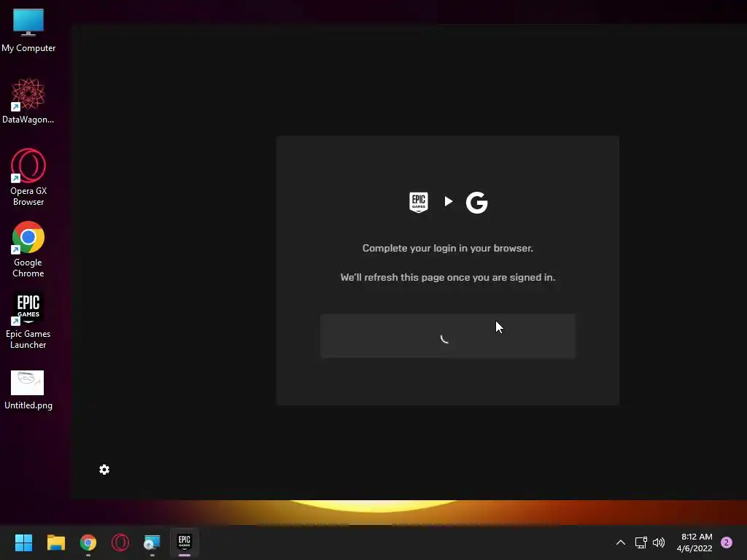Image resolution: width=747 pixels, height=560 pixels.
Task: Select the Opera GX Browser desktop shortcut
Action: point(28,177)
